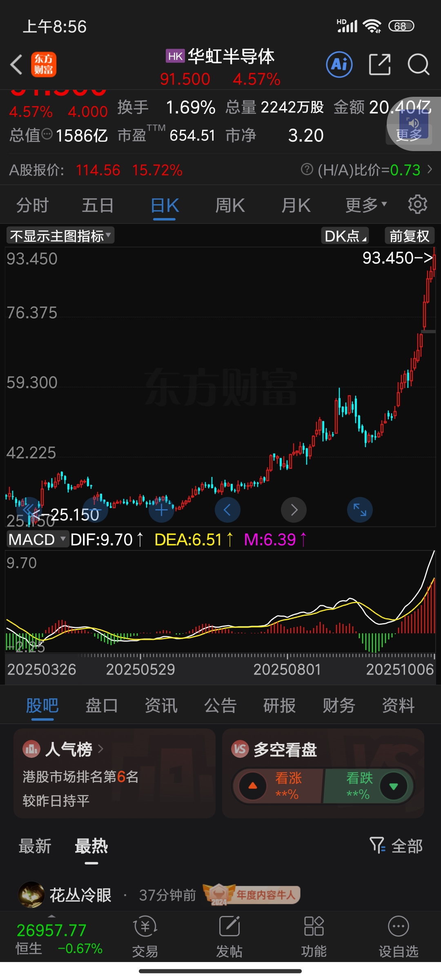The image size is (441, 980).
Task: Expand chart to fullscreen
Action: pyautogui.click(x=360, y=510)
